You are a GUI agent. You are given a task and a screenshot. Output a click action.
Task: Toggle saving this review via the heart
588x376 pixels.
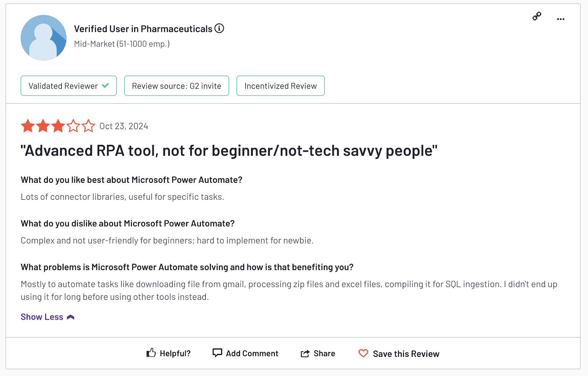coord(398,354)
